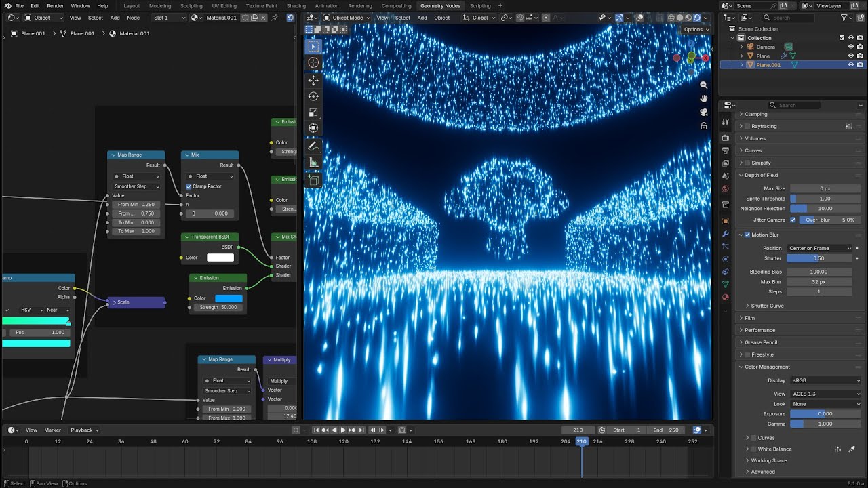Open the timeline Marker menu
The width and height of the screenshot is (868, 488).
[53, 430]
